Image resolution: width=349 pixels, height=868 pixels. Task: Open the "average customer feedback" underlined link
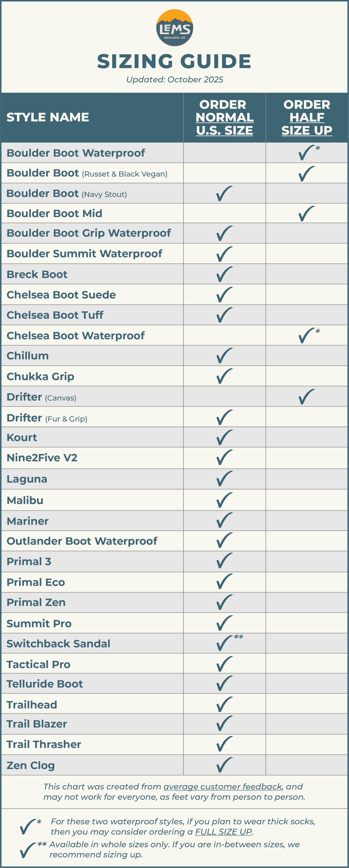point(222,787)
